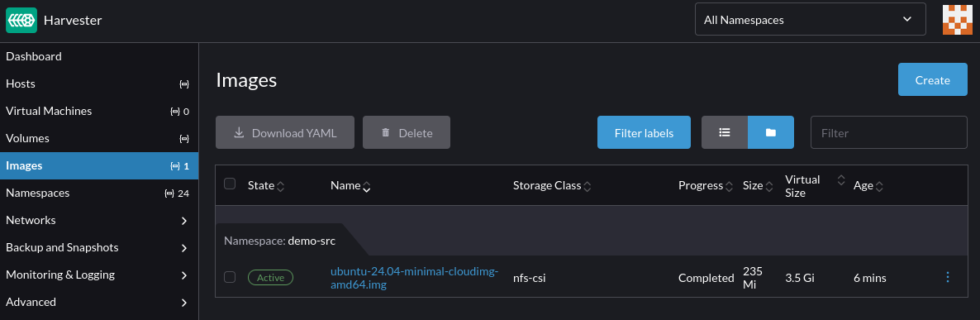Open the All Namespaces dropdown
This screenshot has width=980, height=320.
(810, 20)
